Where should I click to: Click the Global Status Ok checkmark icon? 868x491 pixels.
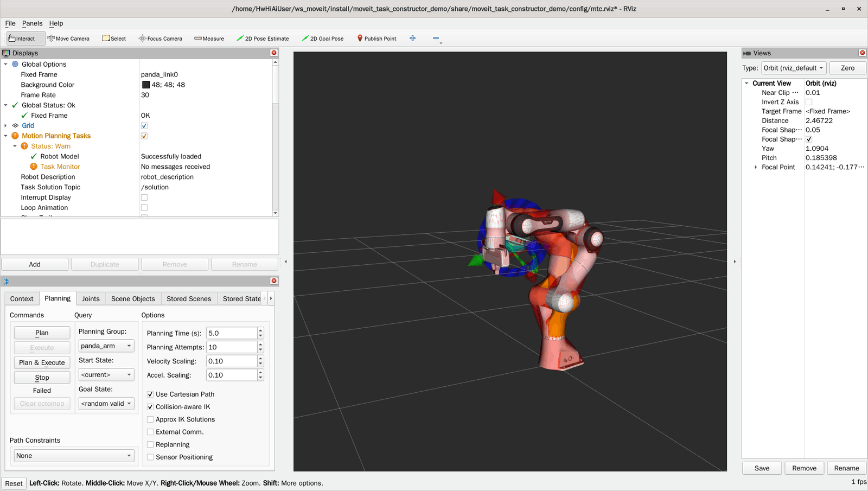tap(15, 105)
